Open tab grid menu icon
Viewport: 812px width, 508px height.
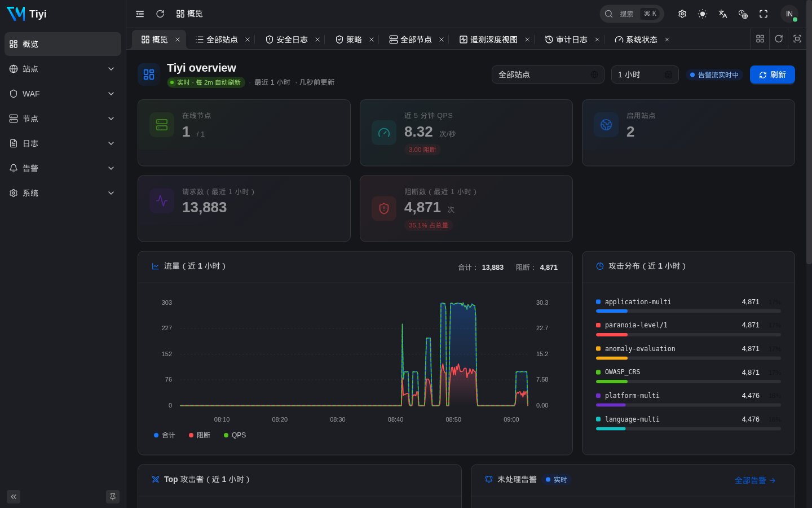click(x=760, y=38)
